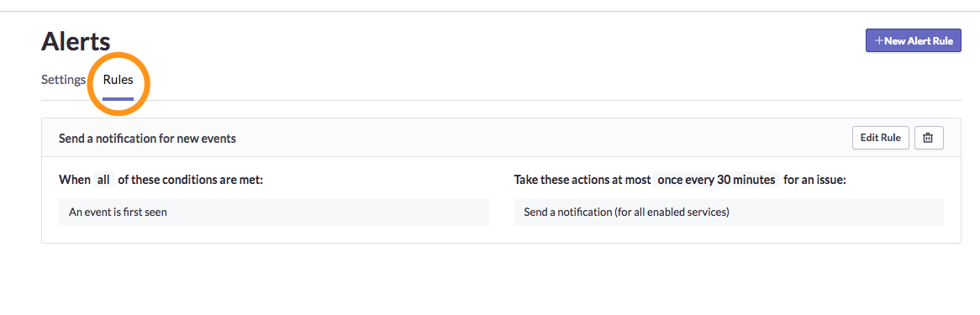The image size is (980, 315).
Task: Click the "of these conditions are met:" text
Action: tap(191, 180)
